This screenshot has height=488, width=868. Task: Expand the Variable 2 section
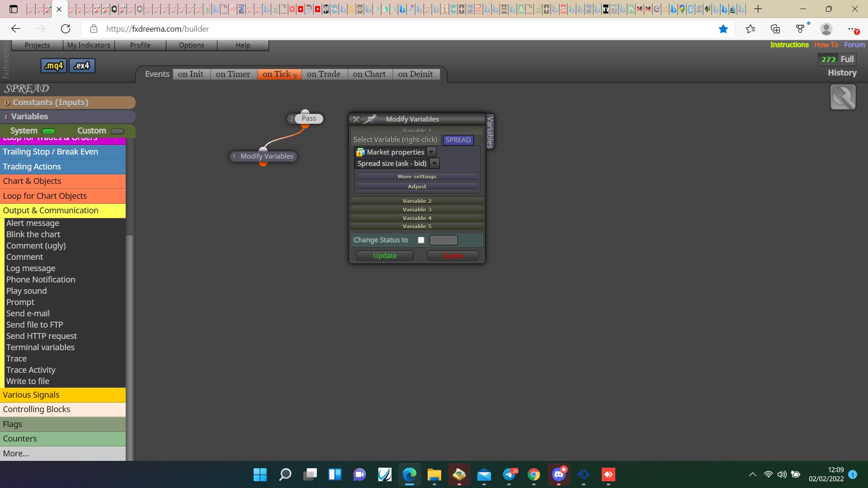417,201
